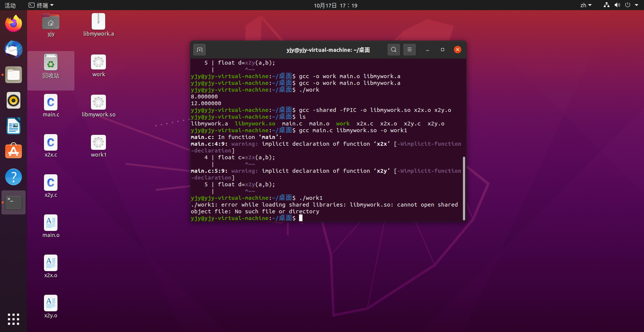This screenshot has height=332, width=644.
Task: Maximize the terminal window
Action: point(443,50)
